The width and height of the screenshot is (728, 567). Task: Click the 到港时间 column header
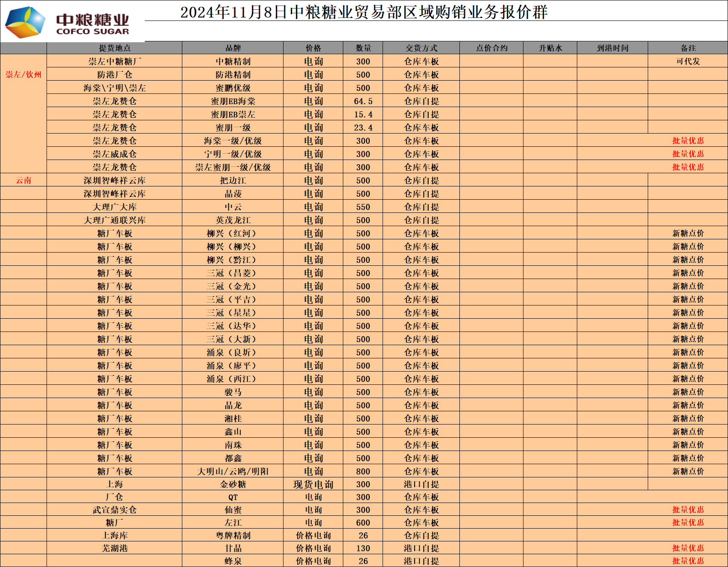pos(612,48)
